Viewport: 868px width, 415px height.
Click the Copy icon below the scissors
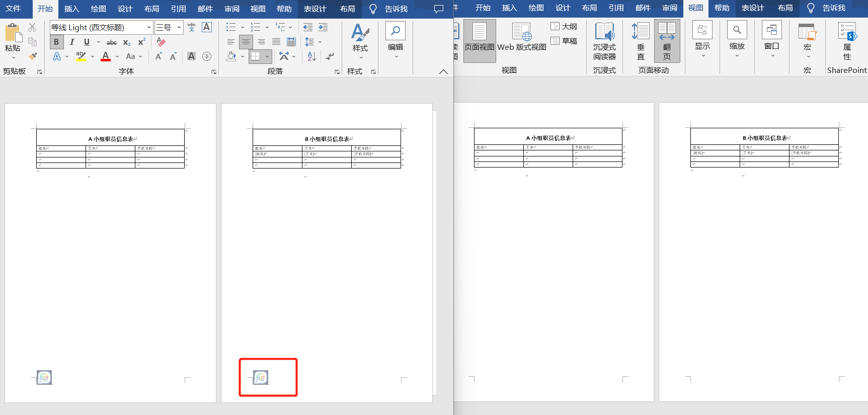33,42
